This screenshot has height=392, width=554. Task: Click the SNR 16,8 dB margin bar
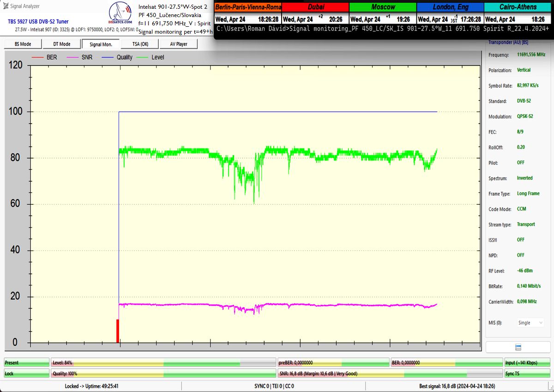pos(390,374)
